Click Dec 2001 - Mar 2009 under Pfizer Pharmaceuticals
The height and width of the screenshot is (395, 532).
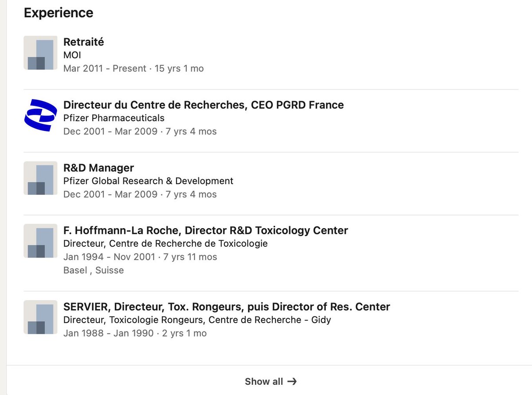point(110,131)
